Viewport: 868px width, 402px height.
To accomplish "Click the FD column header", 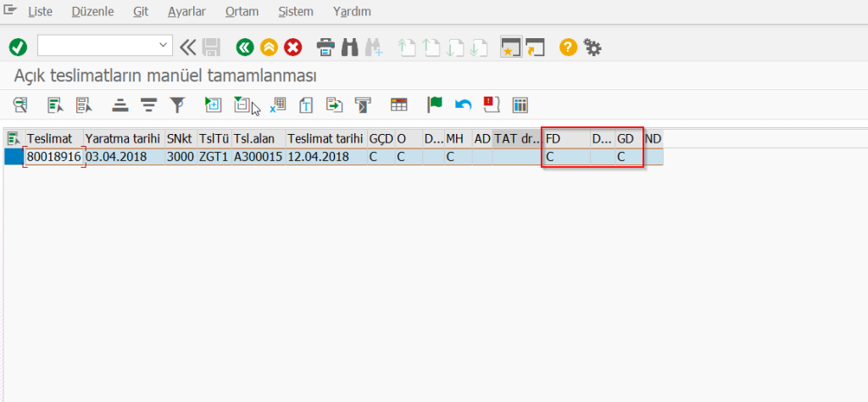I will tap(567, 139).
